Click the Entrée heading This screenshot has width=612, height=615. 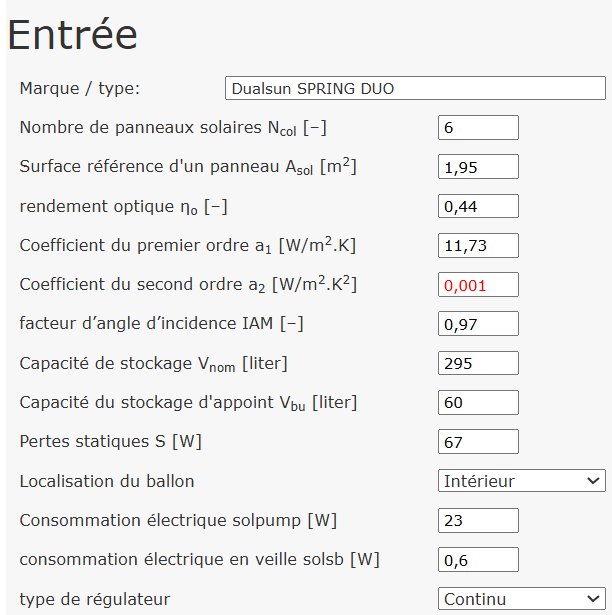pos(73,35)
